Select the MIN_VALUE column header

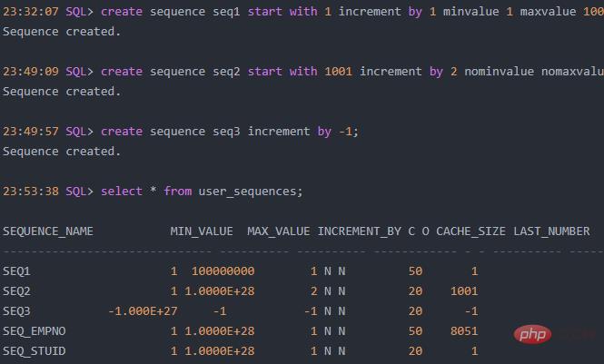coord(202,231)
